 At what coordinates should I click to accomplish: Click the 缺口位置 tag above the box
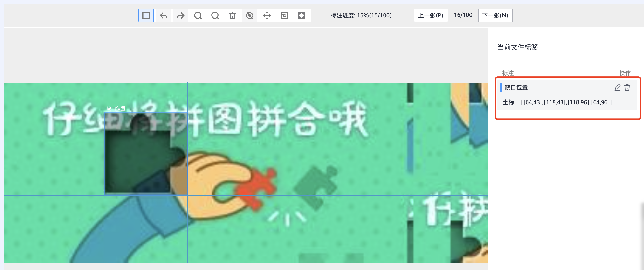coord(116,108)
